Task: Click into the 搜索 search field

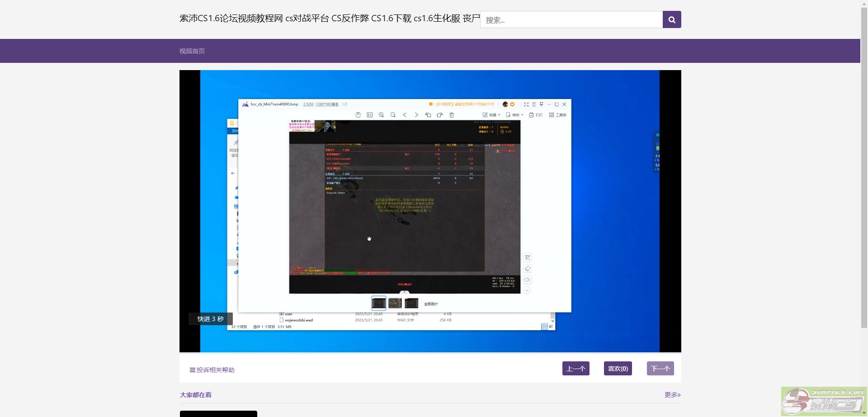Action: [571, 20]
